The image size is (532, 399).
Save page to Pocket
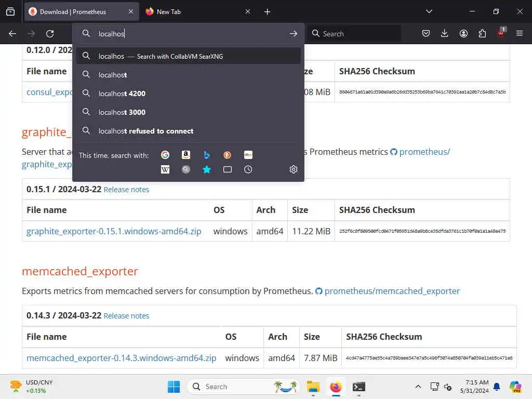[x=426, y=33]
